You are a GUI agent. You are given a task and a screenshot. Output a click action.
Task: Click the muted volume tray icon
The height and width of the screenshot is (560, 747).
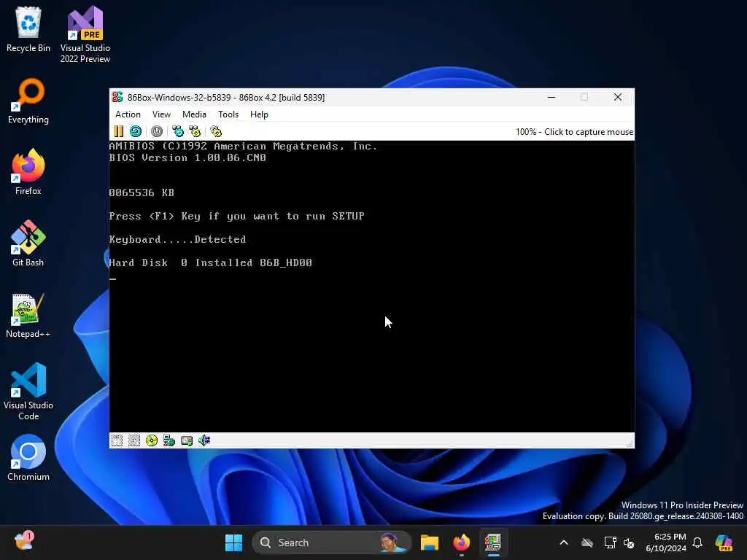[629, 542]
